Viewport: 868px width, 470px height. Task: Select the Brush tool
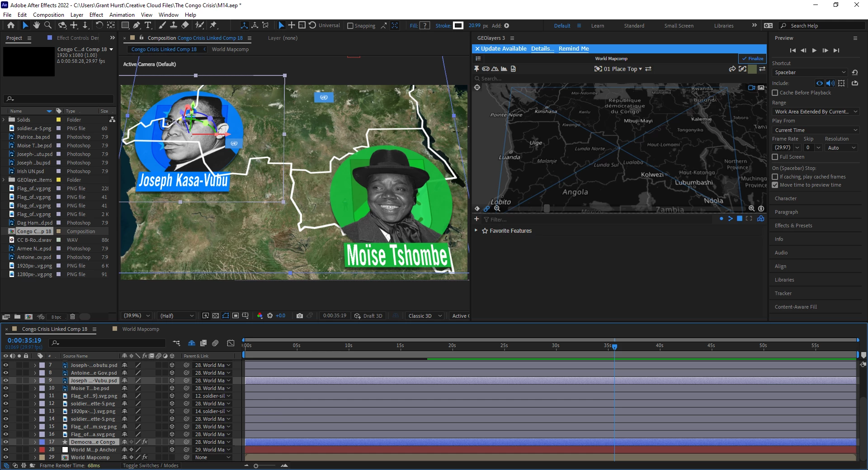(x=162, y=25)
